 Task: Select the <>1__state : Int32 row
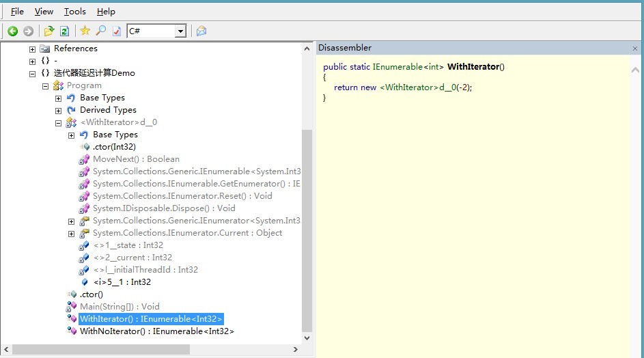(x=128, y=245)
